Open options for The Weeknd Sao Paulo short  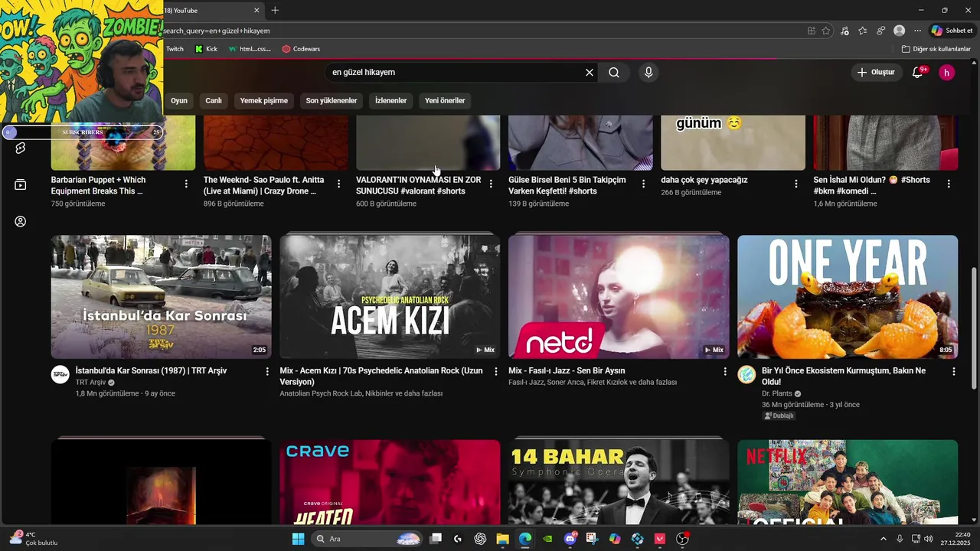coord(338,184)
